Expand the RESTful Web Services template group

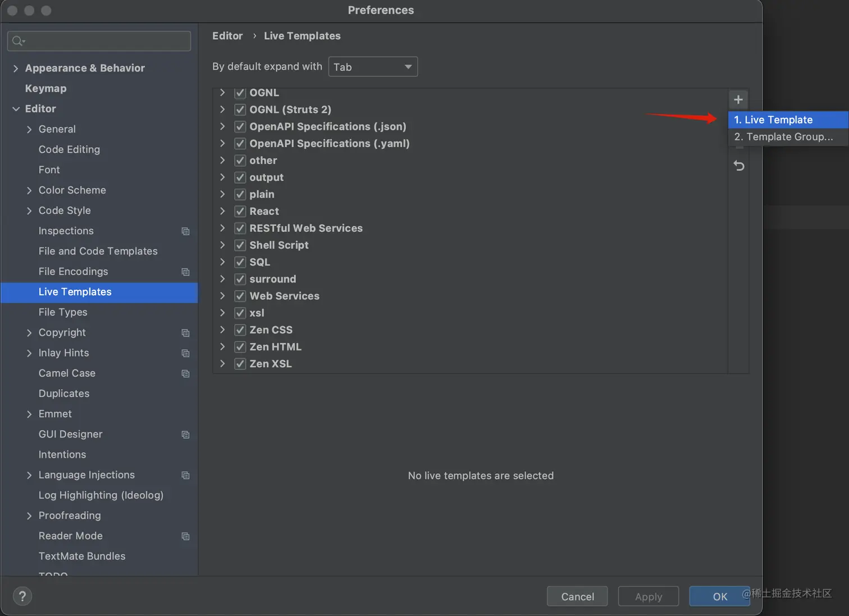click(x=222, y=228)
